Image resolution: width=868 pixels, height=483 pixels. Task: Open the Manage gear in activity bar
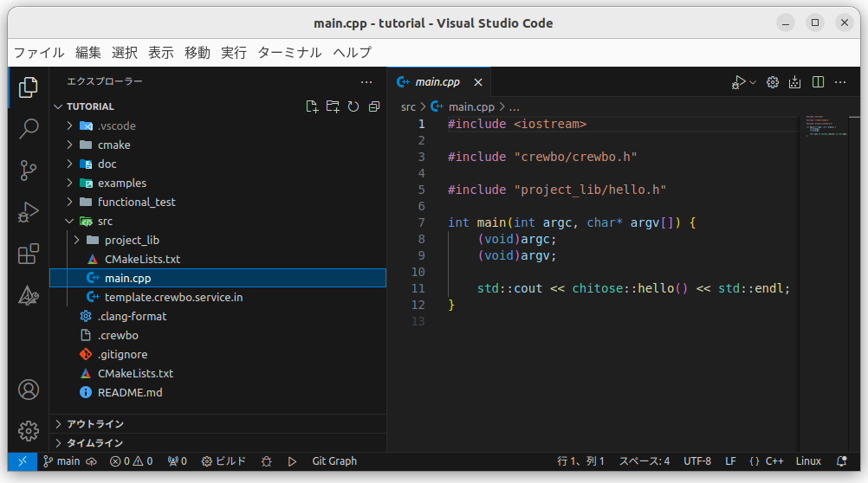click(x=29, y=431)
